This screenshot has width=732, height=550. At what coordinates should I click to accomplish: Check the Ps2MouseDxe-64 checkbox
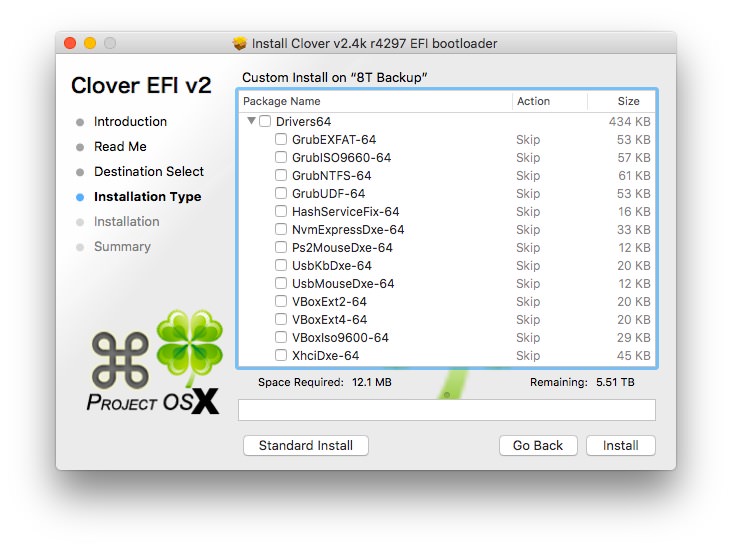click(x=281, y=247)
